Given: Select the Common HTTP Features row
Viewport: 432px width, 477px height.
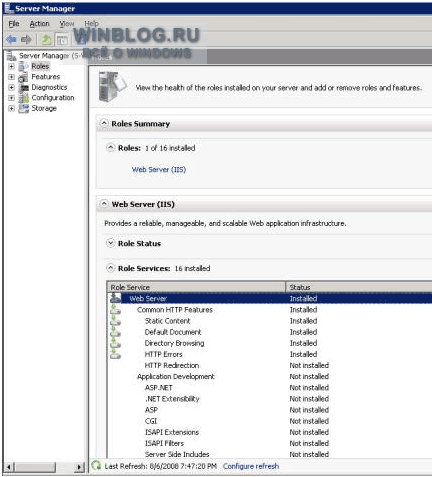Looking at the screenshot, I should 270,310.
